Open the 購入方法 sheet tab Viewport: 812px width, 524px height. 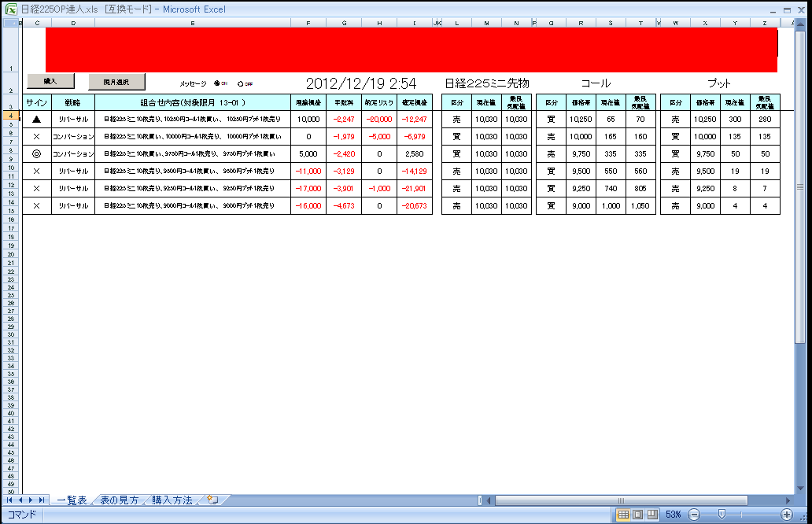[x=172, y=500]
